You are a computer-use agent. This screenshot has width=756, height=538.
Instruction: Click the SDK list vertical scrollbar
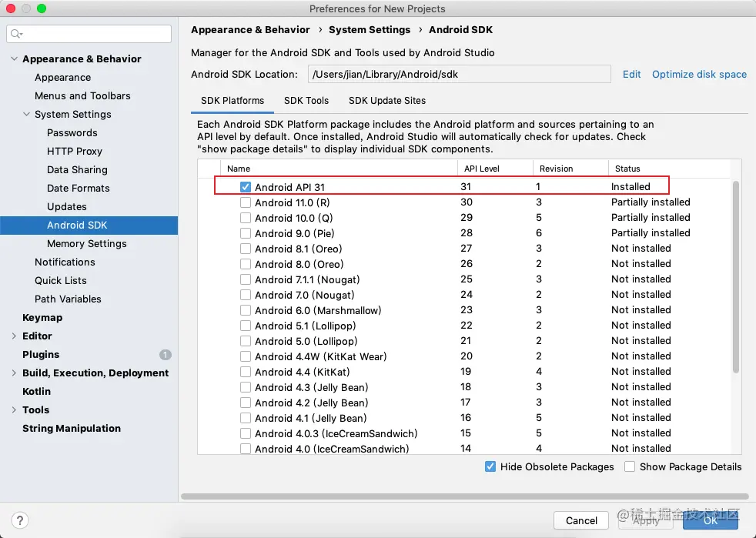point(736,277)
